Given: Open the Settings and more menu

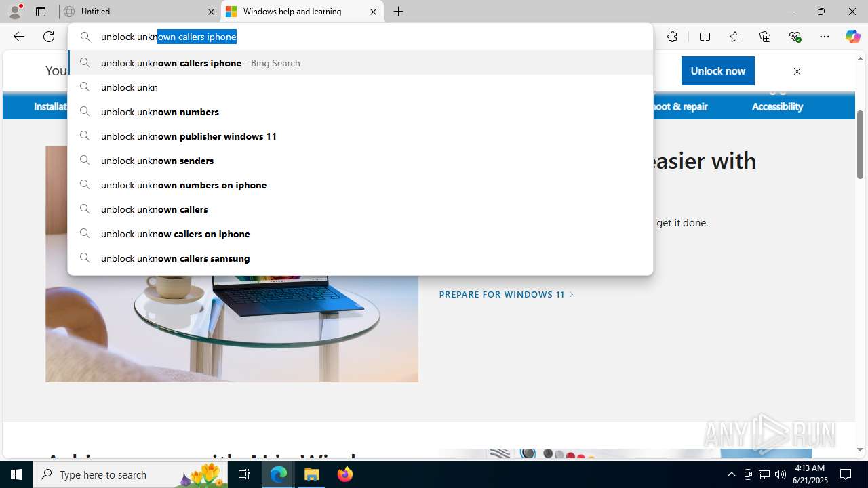Looking at the screenshot, I should [x=825, y=37].
